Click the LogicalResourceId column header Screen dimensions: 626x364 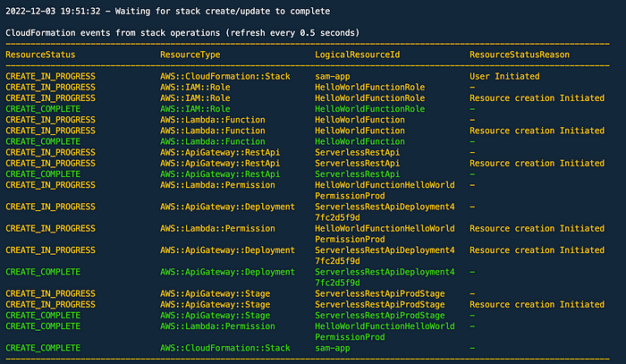358,55
